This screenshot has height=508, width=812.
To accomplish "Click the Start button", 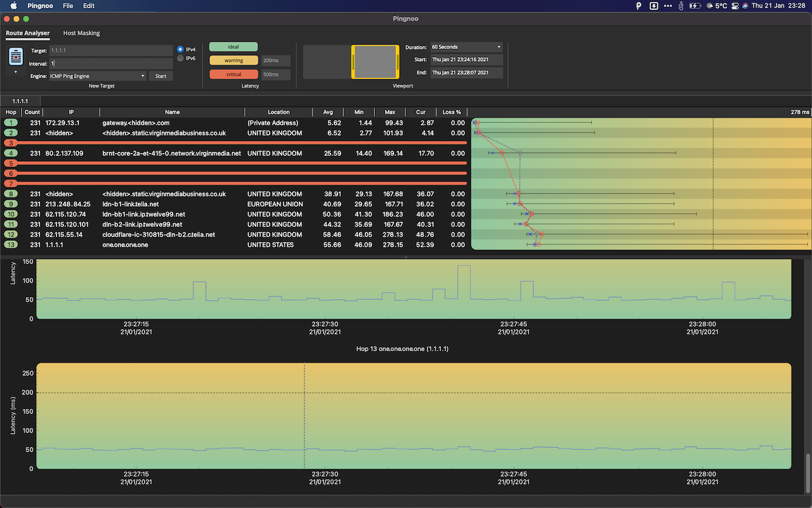I will 160,76.
